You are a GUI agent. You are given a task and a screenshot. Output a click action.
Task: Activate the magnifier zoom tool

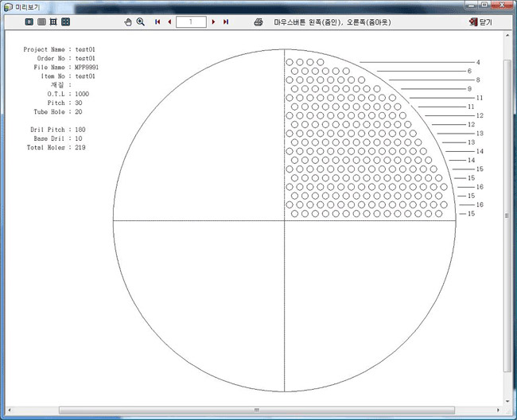(141, 21)
